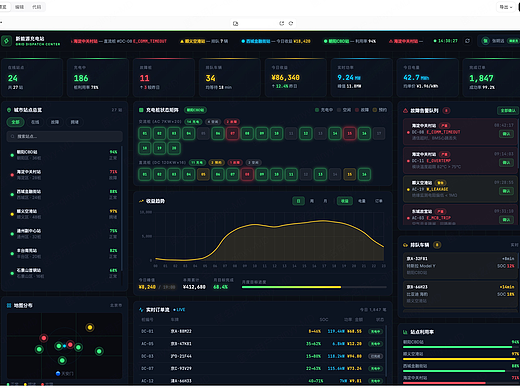The width and height of the screenshot is (520, 390).
Task: Click the monthly target progress bar
Action: point(314,287)
